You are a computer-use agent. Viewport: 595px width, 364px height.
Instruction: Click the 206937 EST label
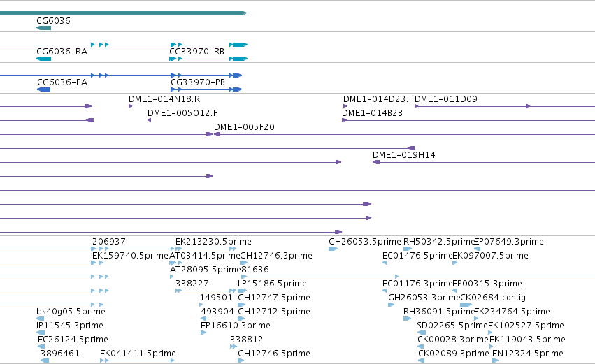[x=109, y=242]
